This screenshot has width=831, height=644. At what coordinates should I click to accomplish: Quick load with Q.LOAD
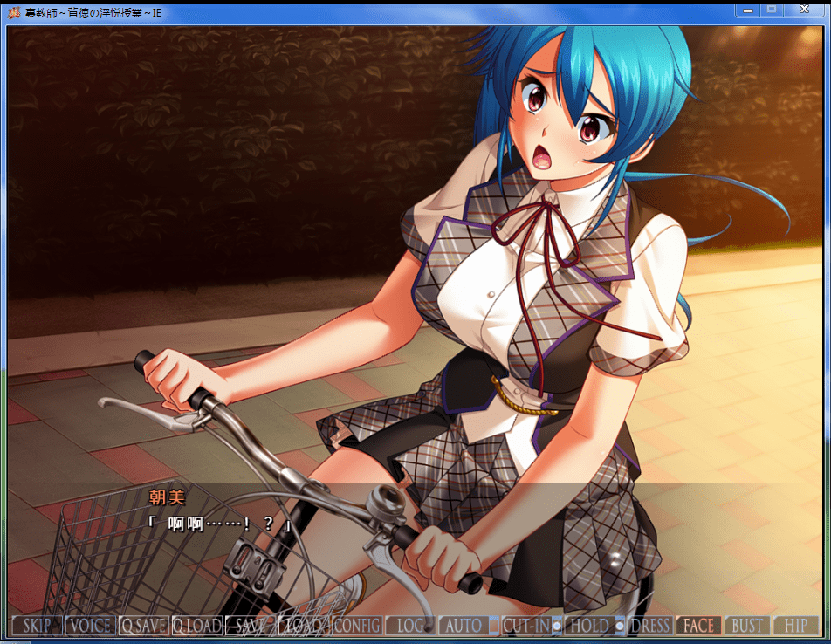pyautogui.click(x=196, y=626)
